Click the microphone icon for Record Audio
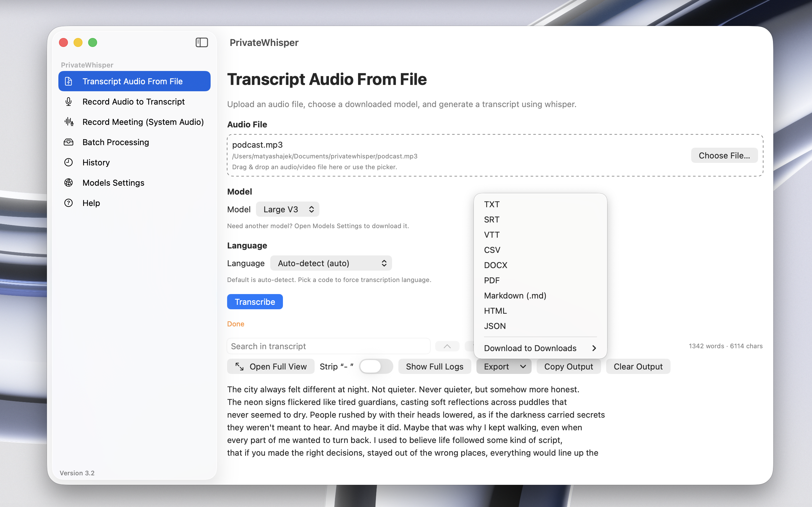The width and height of the screenshot is (812, 507). tap(69, 102)
